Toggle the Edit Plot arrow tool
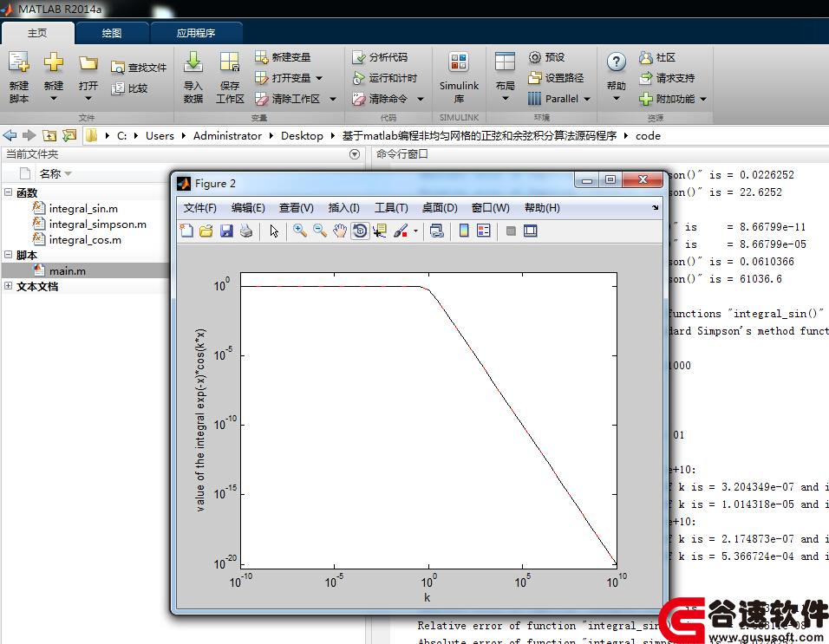The width and height of the screenshot is (829, 644). [274, 231]
